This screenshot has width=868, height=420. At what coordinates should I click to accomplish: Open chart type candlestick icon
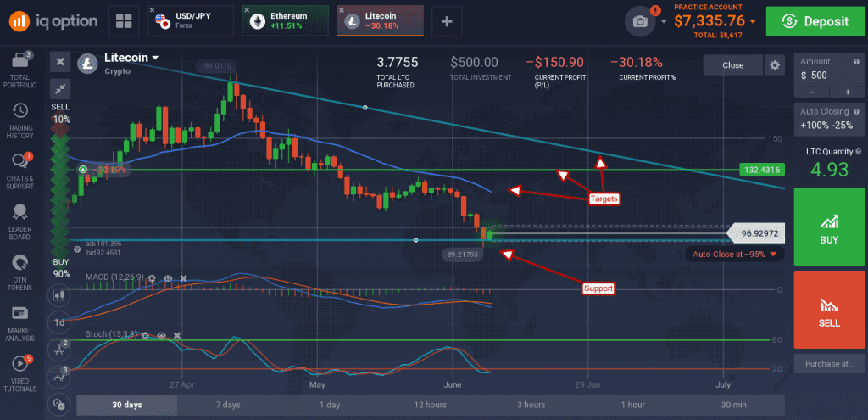point(59,294)
